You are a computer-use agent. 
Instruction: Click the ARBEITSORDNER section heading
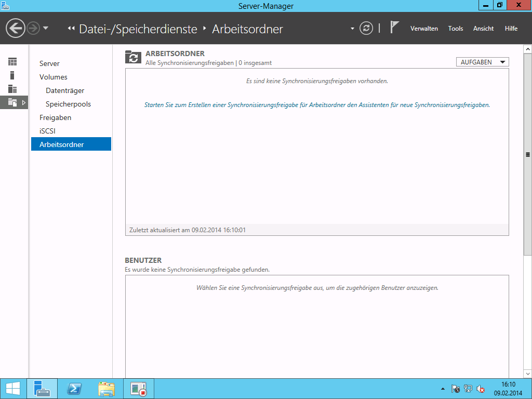(x=175, y=54)
